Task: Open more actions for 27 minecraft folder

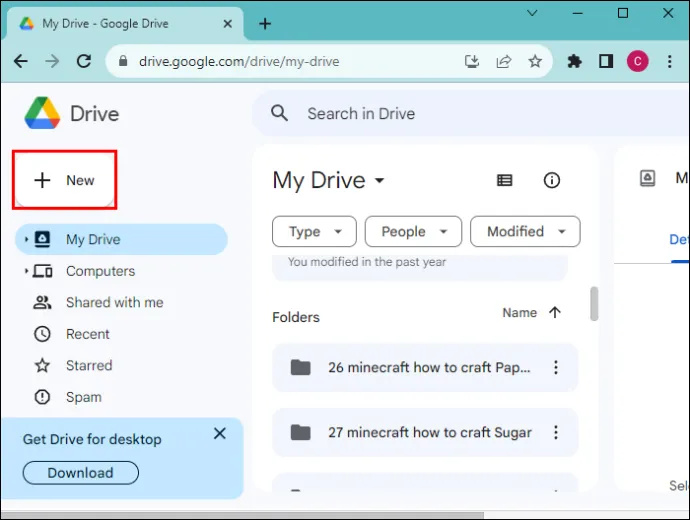Action: pyautogui.click(x=556, y=432)
